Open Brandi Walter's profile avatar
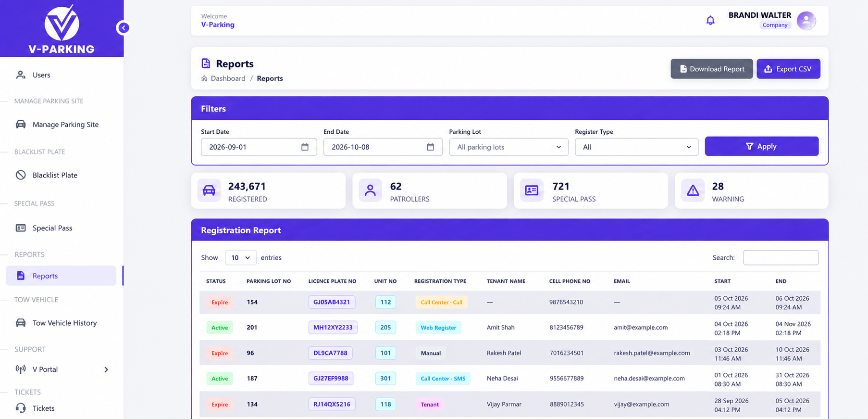Screen dimensions: 868x419 [x=806, y=21]
